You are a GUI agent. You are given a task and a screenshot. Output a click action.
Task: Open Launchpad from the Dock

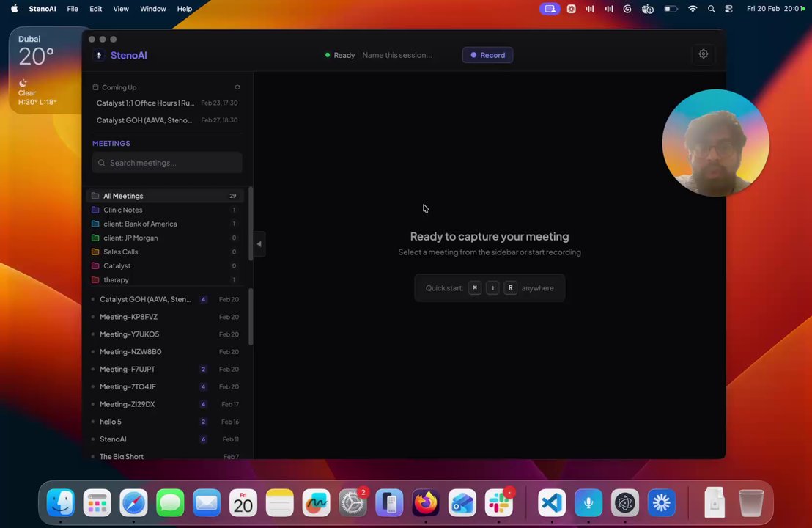tap(97, 502)
